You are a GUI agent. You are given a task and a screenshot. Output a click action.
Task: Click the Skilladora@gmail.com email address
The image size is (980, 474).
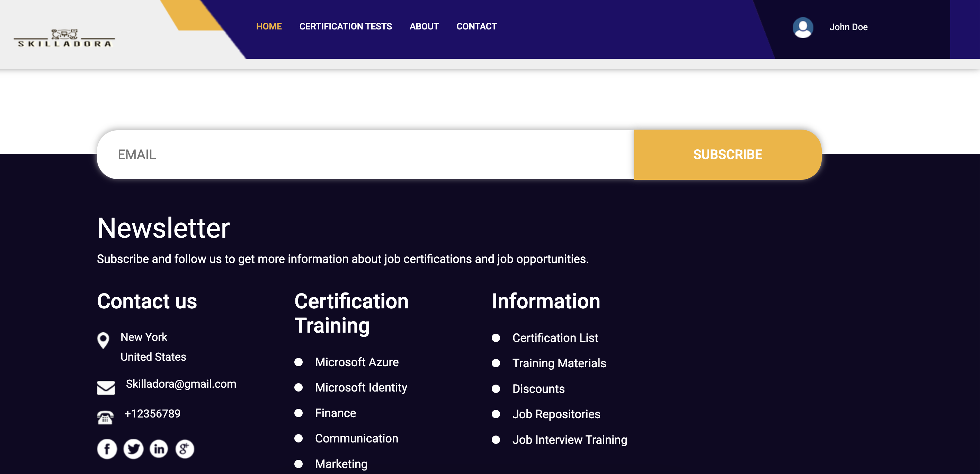coord(181,384)
